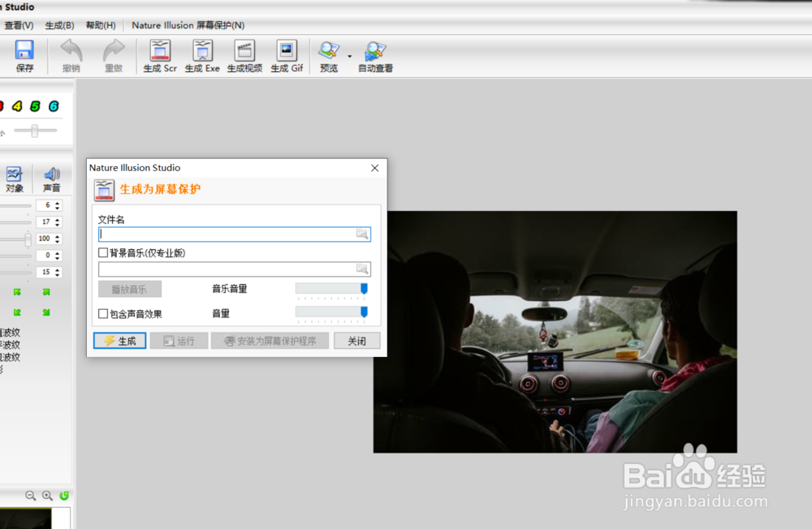Click the 运行 button
Screen dimensions: 812x529
coord(179,341)
